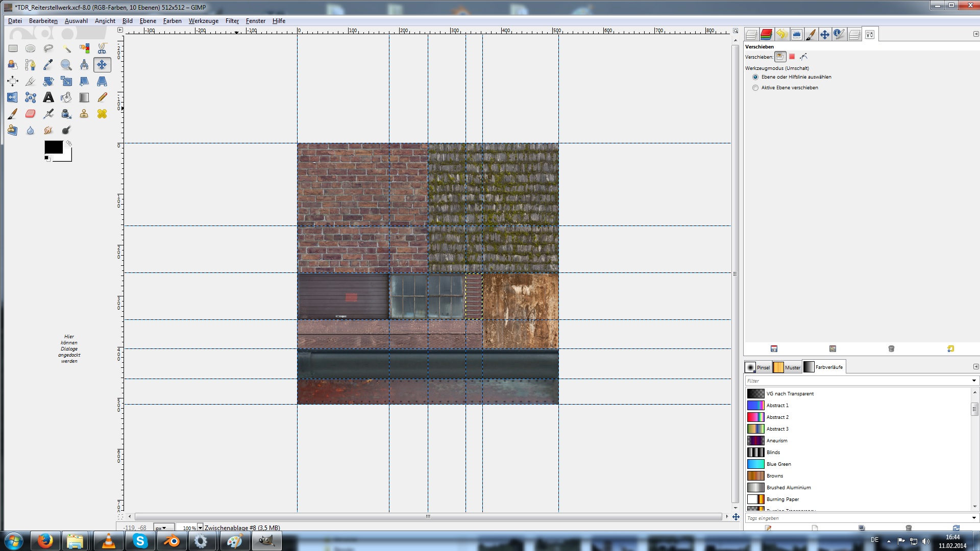Toggle move mode to selection
The width and height of the screenshot is (980, 551).
[792, 57]
